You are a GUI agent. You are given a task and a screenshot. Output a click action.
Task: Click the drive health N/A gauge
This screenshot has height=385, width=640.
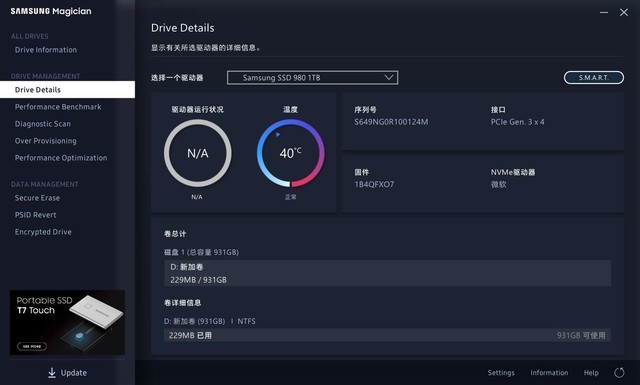point(198,153)
